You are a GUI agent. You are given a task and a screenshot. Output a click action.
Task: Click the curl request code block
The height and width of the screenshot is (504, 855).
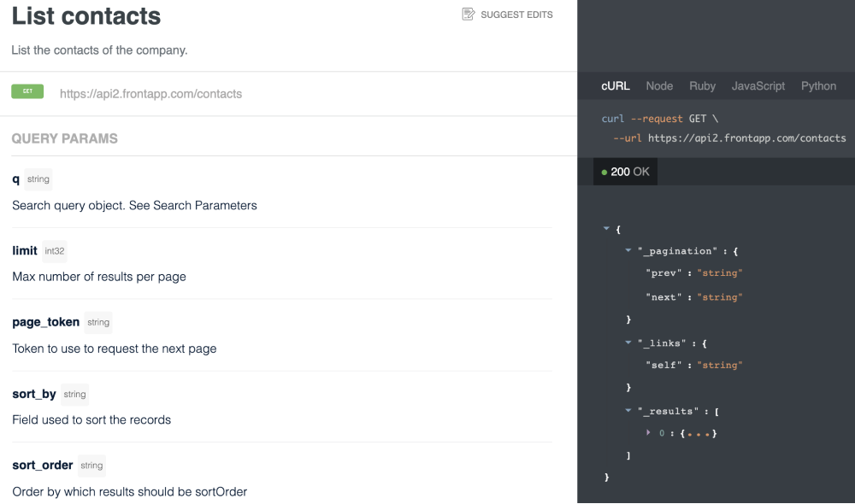click(723, 128)
